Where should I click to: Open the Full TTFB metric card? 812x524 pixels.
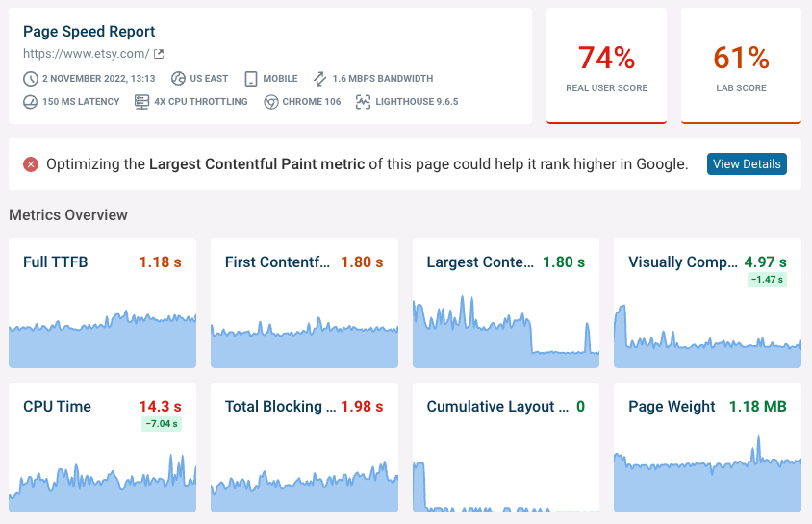(x=103, y=303)
